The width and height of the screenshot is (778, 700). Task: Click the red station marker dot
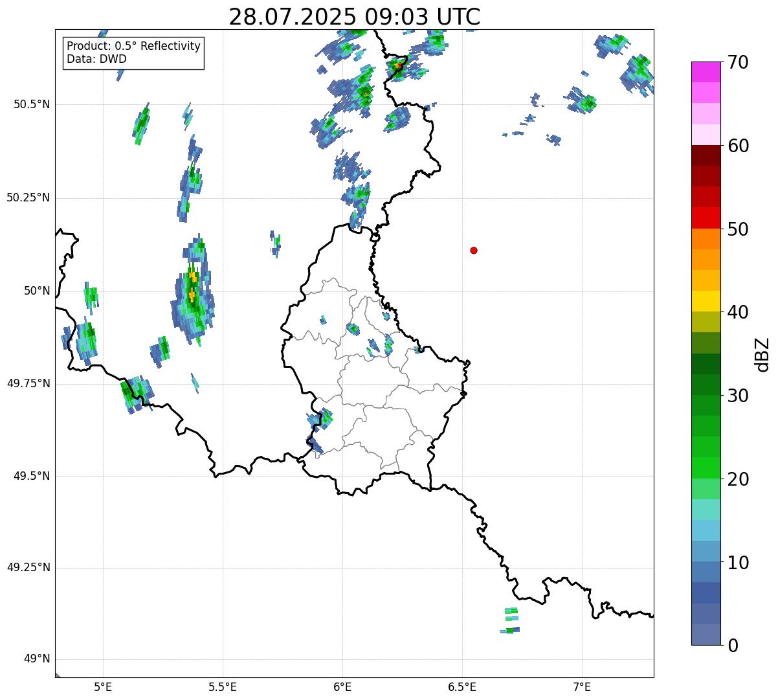pos(474,250)
